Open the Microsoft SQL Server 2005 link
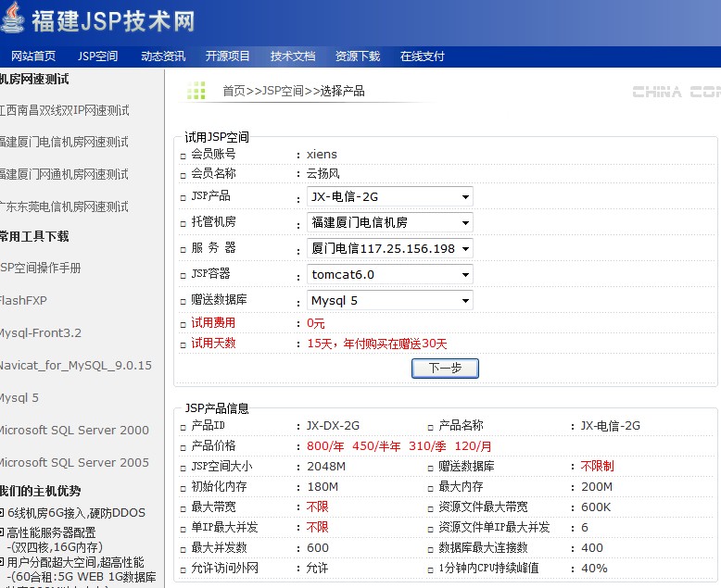 pos(73,462)
